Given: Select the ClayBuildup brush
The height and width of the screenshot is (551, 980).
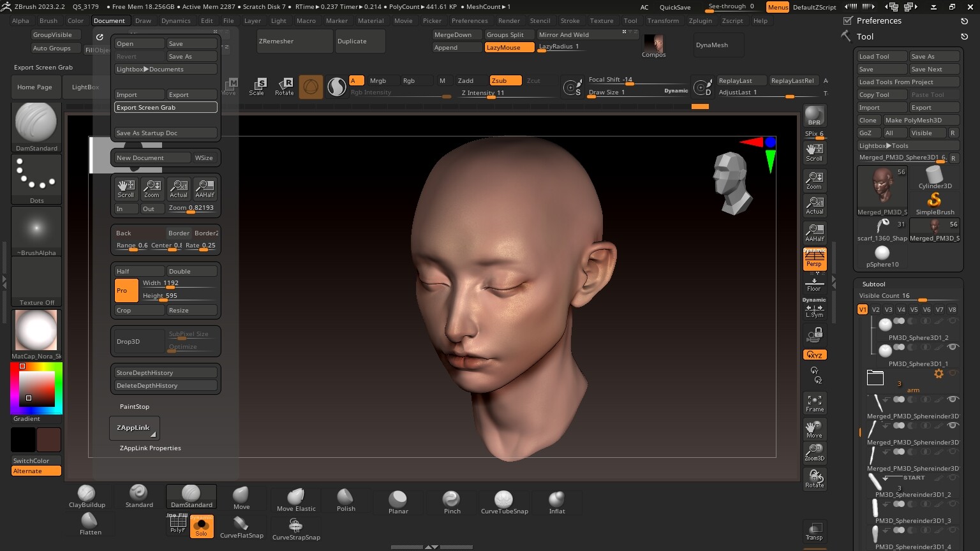Looking at the screenshot, I should 87,496.
